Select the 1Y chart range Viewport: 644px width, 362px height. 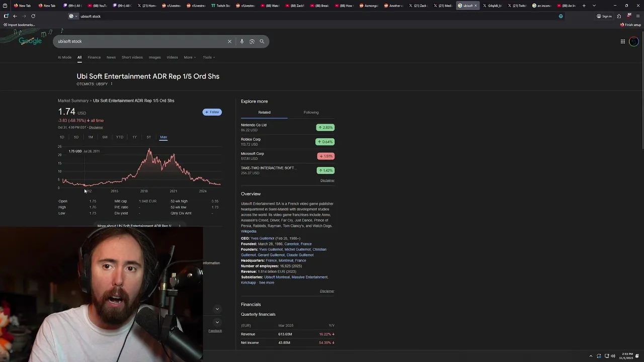click(134, 137)
